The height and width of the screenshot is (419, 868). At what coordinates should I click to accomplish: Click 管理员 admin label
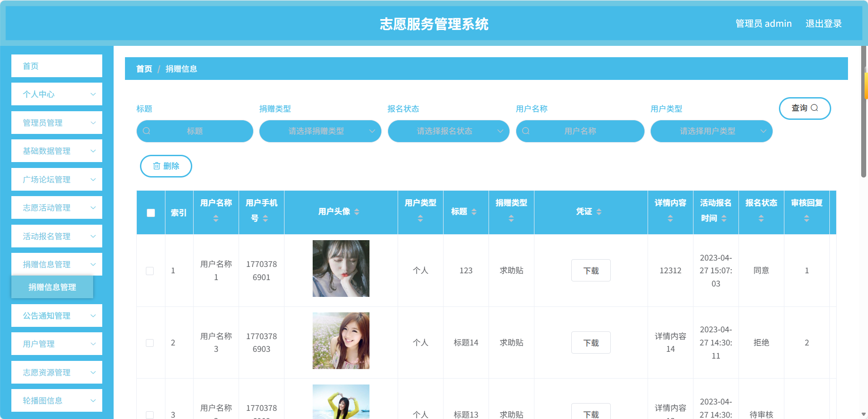click(763, 24)
